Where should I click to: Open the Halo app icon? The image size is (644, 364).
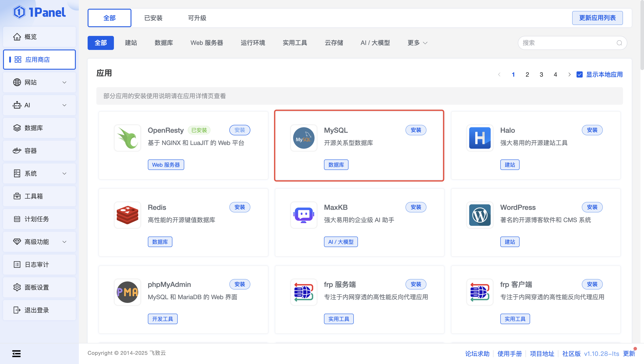(480, 138)
